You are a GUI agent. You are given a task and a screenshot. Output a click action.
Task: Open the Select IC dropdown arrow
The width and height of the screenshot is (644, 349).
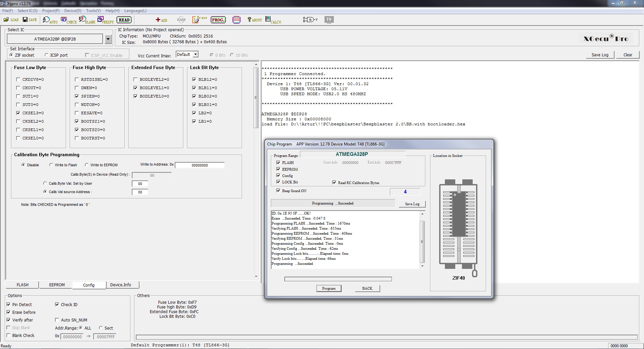click(108, 39)
